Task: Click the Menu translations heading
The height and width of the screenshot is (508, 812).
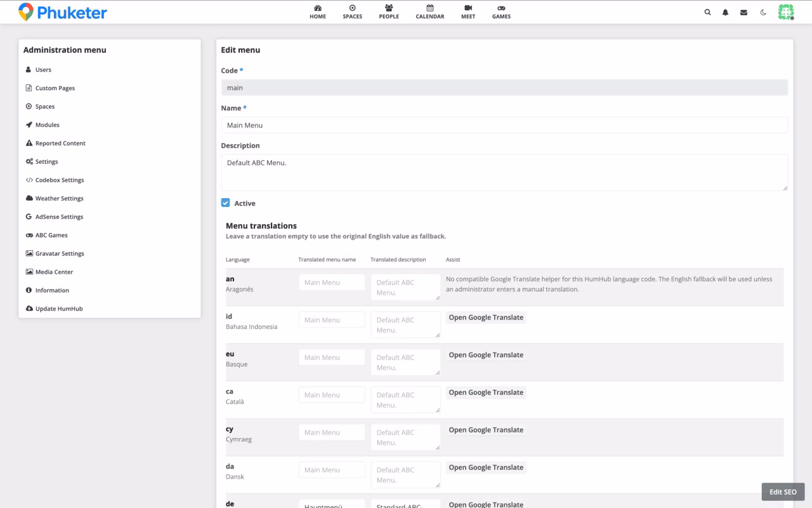Action: pos(261,225)
